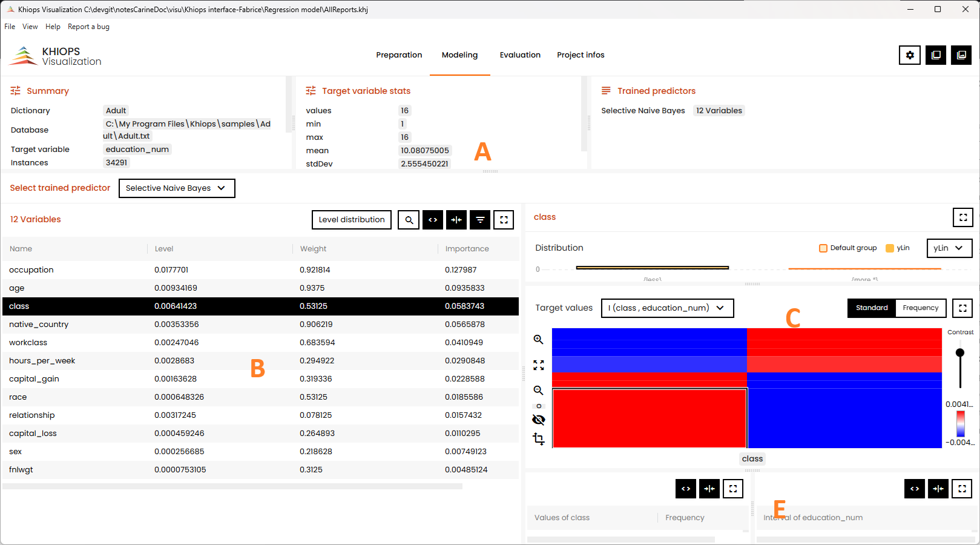Click the large red heatmap cell
The width and height of the screenshot is (980, 545).
[649, 418]
